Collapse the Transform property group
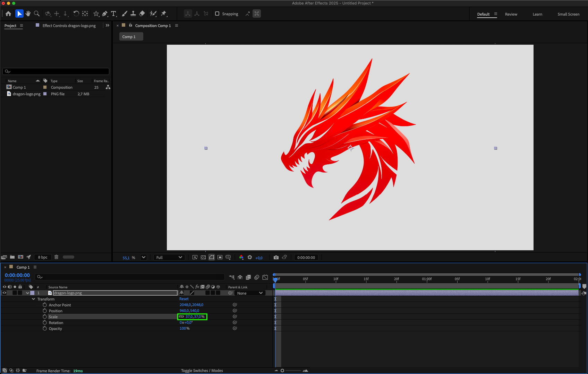Screen dimensions: 588x374 (33, 299)
